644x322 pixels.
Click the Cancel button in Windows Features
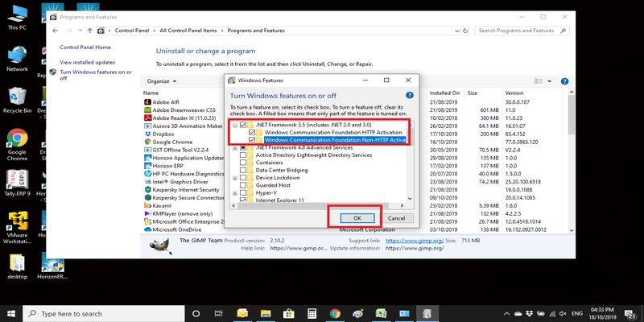pyautogui.click(x=395, y=217)
